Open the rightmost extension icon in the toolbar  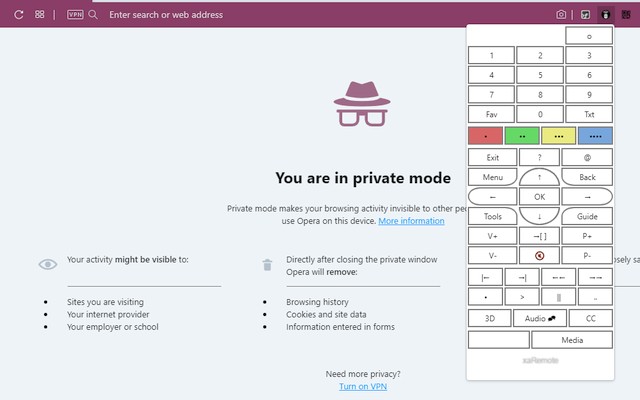[x=626, y=15]
